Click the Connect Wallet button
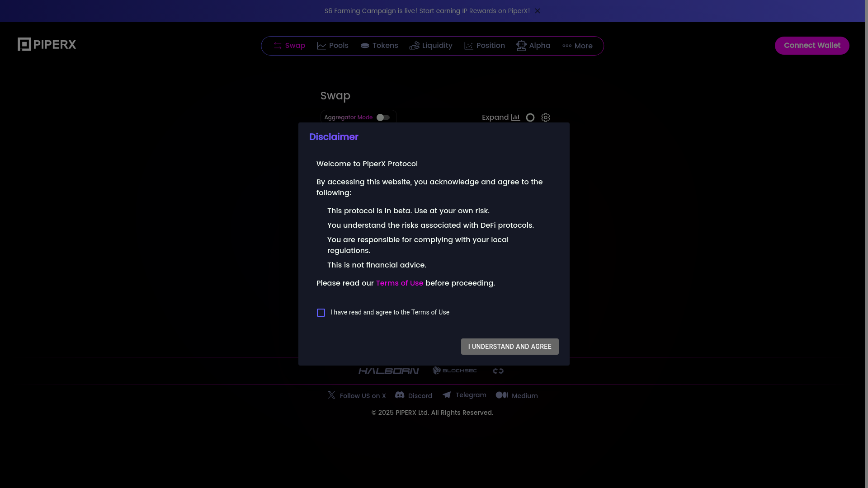The width and height of the screenshot is (868, 488). pos(812,46)
